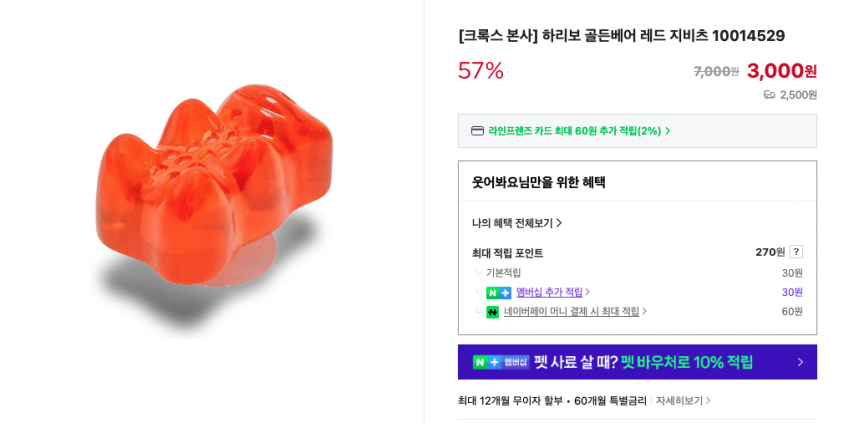Viewport: 849px width, 423px height.
Task: Click the delivery fee icon beside 2,500원
Action: click(x=769, y=95)
